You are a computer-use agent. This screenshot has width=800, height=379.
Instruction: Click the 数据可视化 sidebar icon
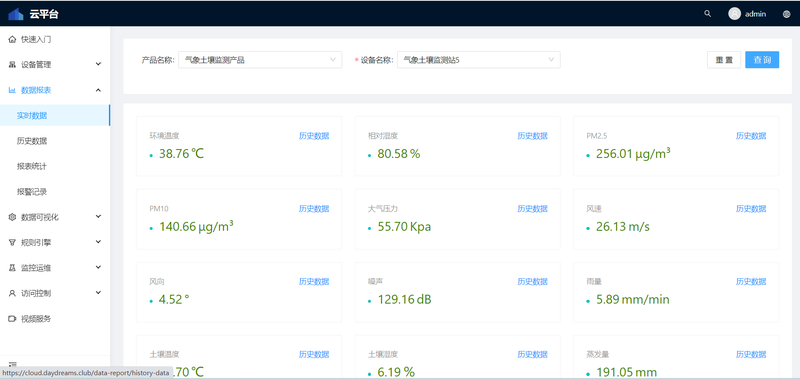coord(12,217)
